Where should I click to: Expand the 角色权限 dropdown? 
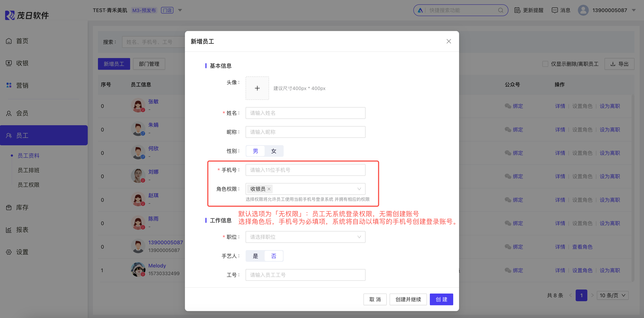tap(359, 189)
